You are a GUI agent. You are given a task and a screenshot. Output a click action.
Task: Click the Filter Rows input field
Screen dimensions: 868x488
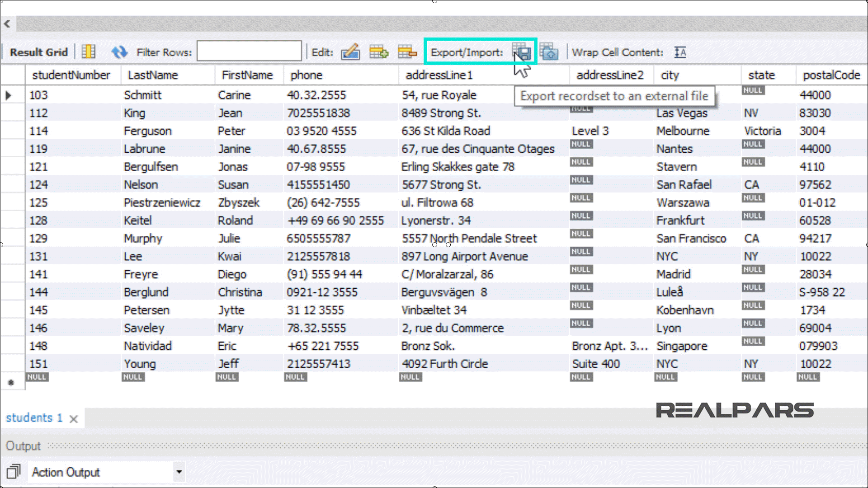(249, 51)
